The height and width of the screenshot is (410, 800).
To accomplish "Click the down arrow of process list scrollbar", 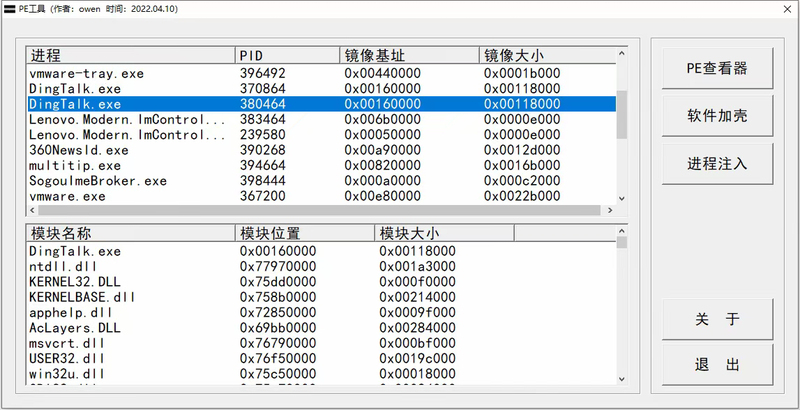I will [x=621, y=198].
